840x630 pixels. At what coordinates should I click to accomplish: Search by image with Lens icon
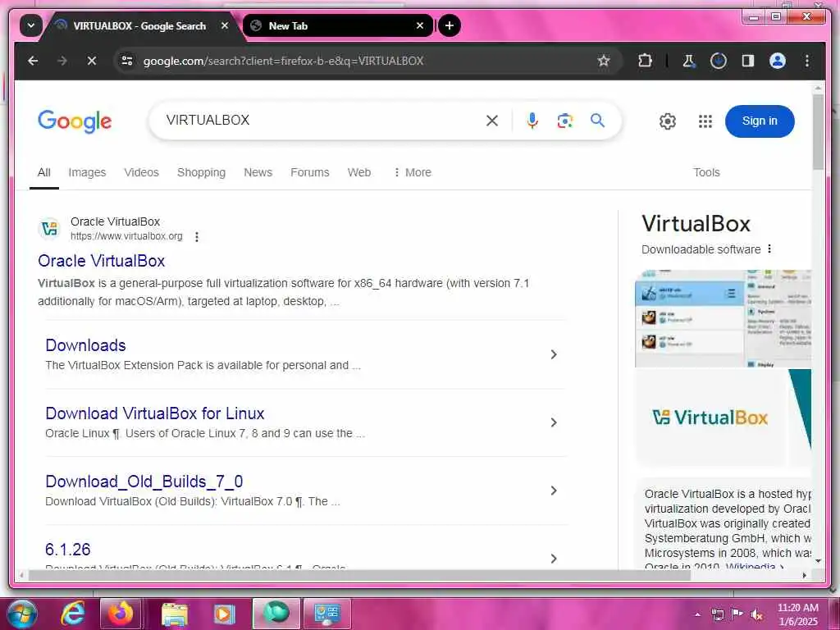coord(564,121)
